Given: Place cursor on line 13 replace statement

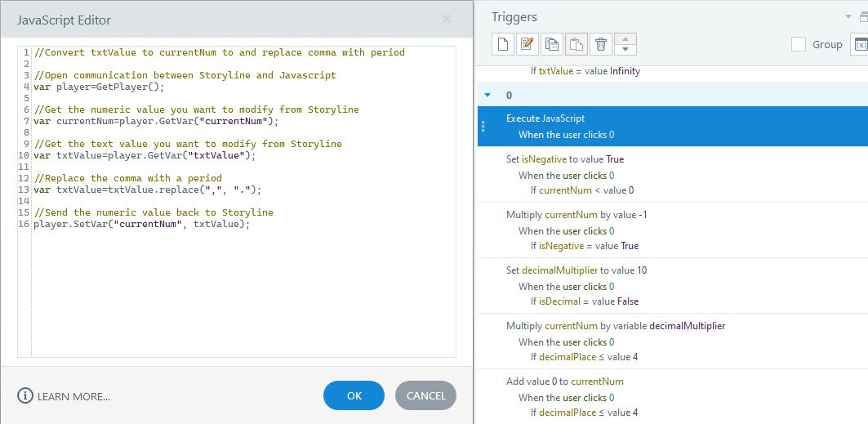Looking at the screenshot, I should pos(147,190).
